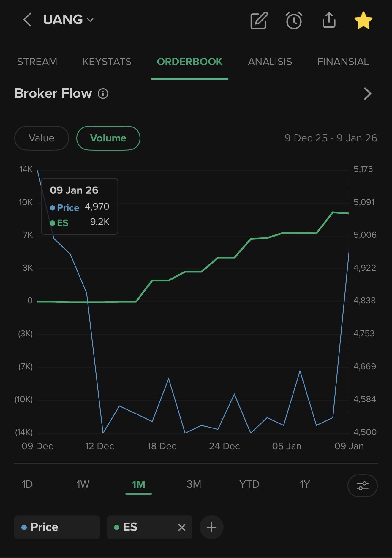Select the Volume mode pill
This screenshot has height=558, width=392.
click(108, 138)
